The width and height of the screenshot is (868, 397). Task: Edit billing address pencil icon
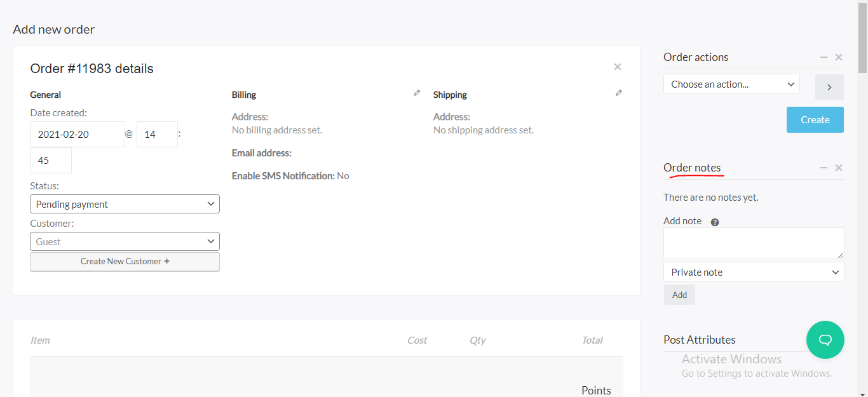pyautogui.click(x=417, y=93)
